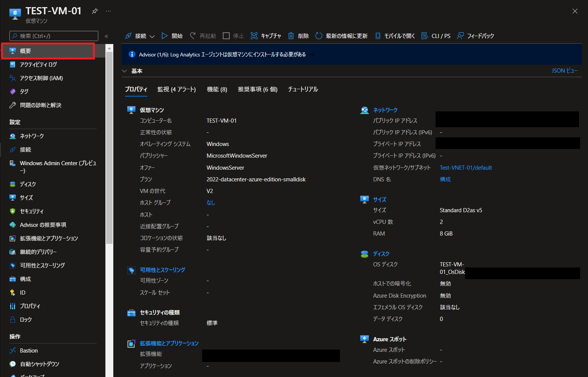This screenshot has height=377, width=588.
Task: Expand the 接続 dropdown arrow in toolbar
Action: pyautogui.click(x=152, y=36)
